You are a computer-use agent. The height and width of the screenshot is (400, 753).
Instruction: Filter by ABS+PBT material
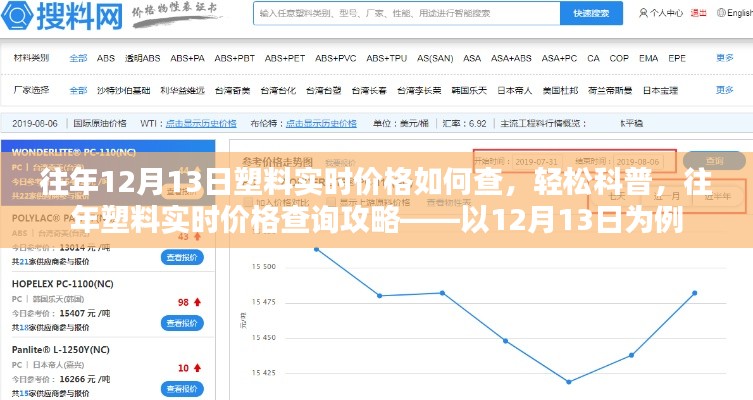coord(234,58)
